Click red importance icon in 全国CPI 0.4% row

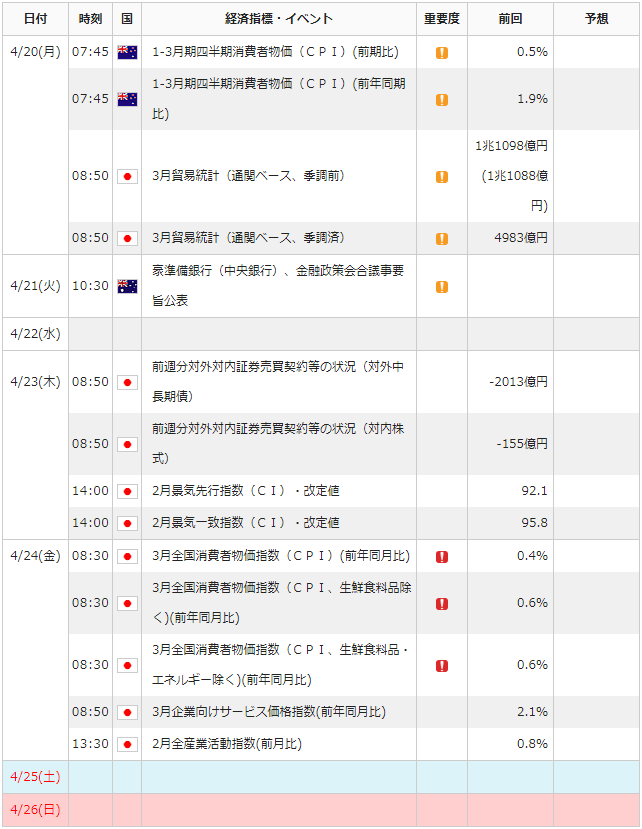pos(442,557)
